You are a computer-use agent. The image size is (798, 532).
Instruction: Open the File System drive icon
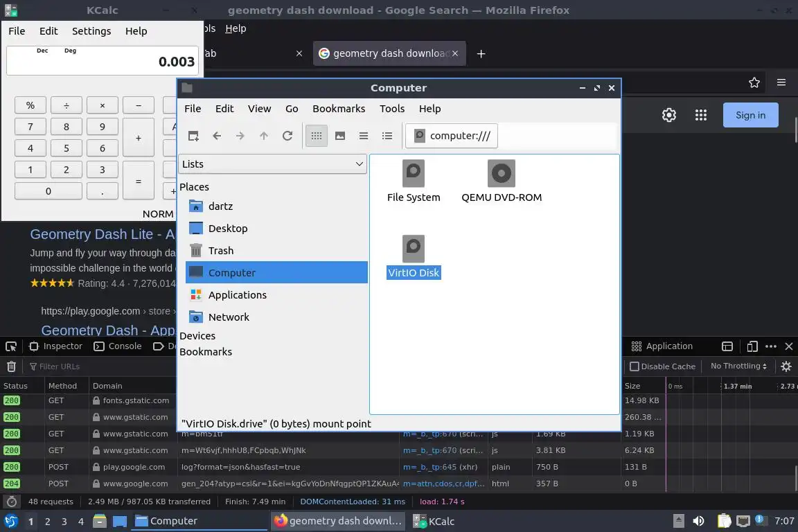(x=414, y=181)
